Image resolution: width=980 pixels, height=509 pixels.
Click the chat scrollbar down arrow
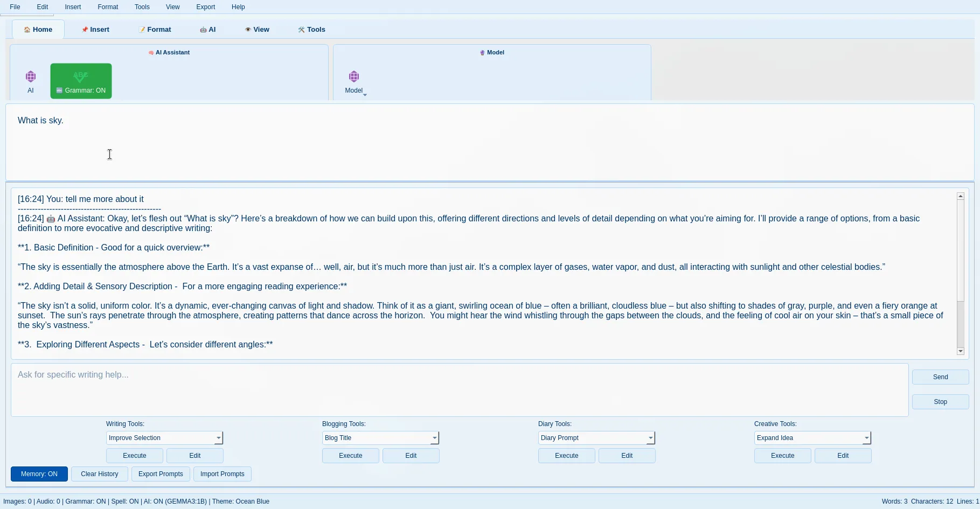(960, 351)
